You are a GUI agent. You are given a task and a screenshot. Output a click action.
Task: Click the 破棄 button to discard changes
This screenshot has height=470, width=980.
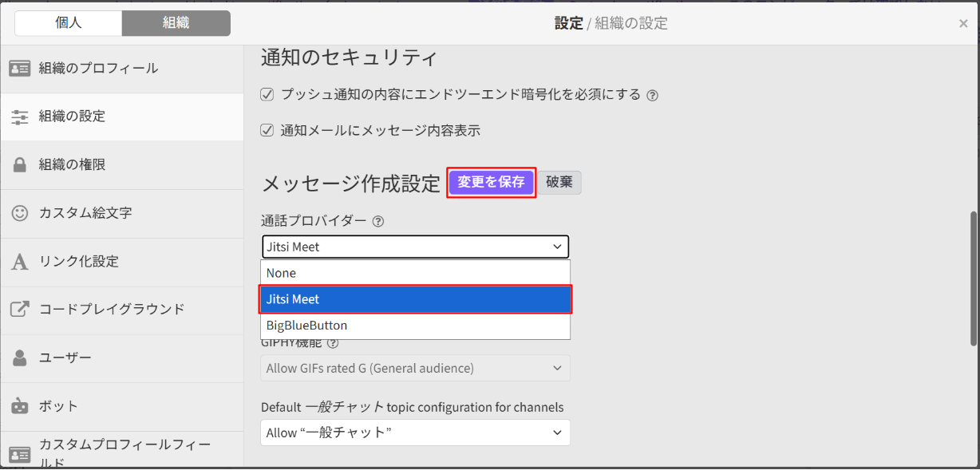[559, 183]
